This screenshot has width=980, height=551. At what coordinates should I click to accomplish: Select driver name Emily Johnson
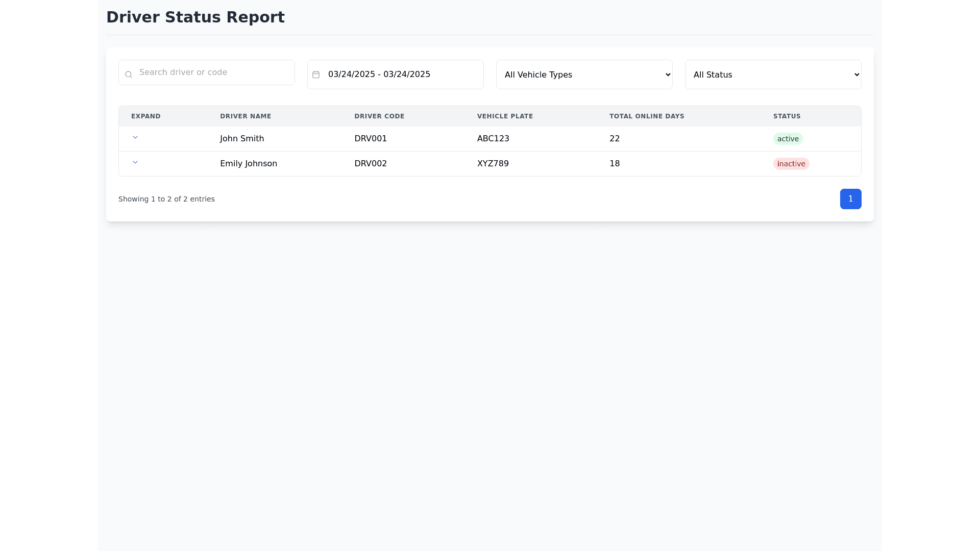[x=249, y=164]
